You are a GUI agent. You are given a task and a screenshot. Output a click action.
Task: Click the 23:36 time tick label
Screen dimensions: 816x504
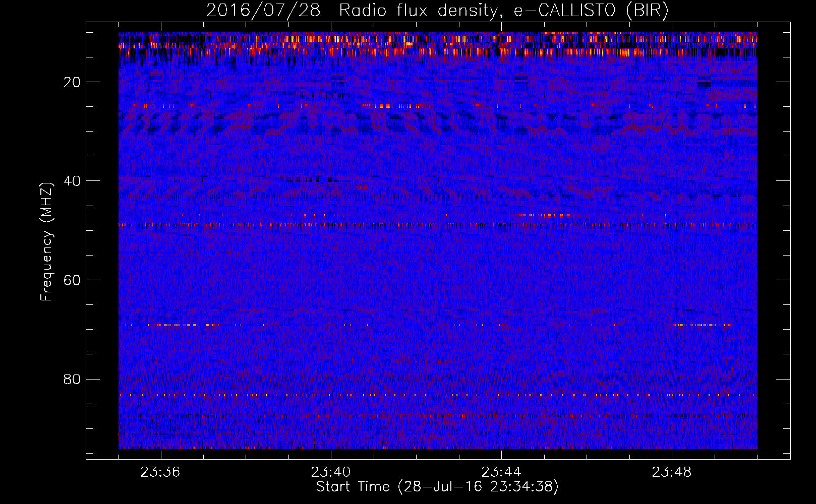point(160,472)
